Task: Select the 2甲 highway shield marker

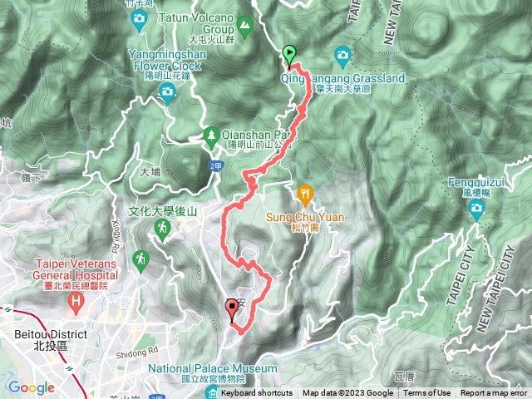Action: coord(216,166)
